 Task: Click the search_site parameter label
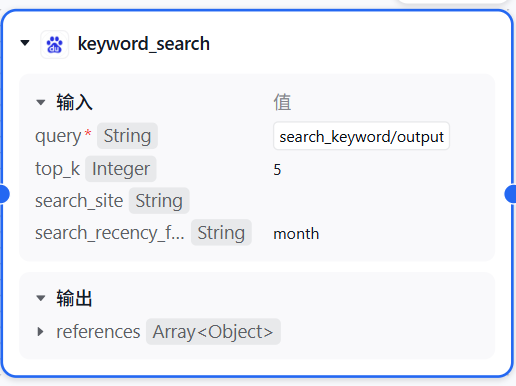point(79,201)
